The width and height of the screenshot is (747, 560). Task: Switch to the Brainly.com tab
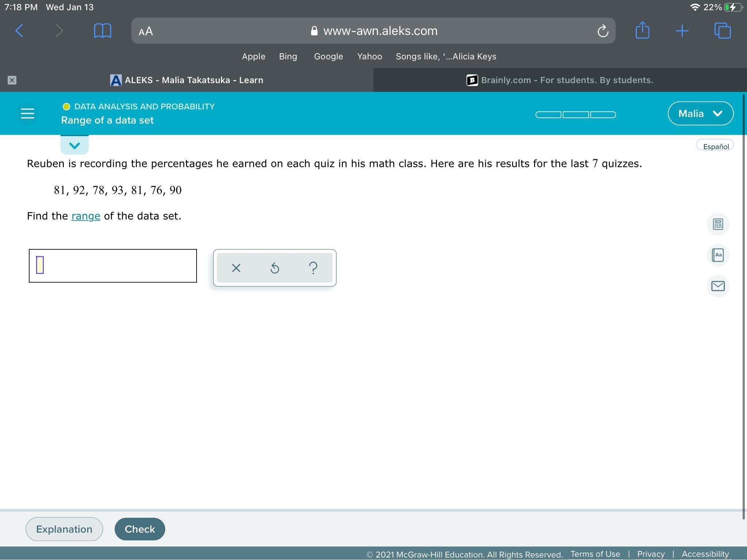click(x=560, y=80)
